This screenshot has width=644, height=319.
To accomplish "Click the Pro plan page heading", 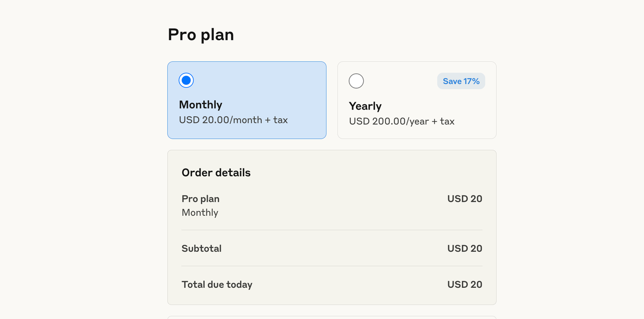I will pos(201,34).
